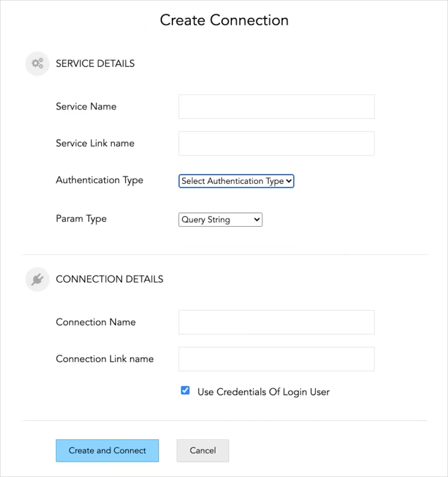Focus the Service Name input field

tap(277, 107)
